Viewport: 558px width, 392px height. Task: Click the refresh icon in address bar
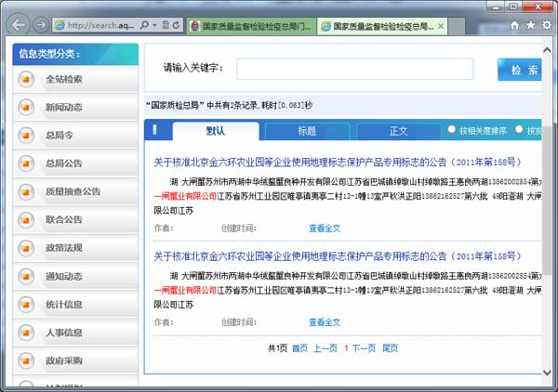coord(176,25)
